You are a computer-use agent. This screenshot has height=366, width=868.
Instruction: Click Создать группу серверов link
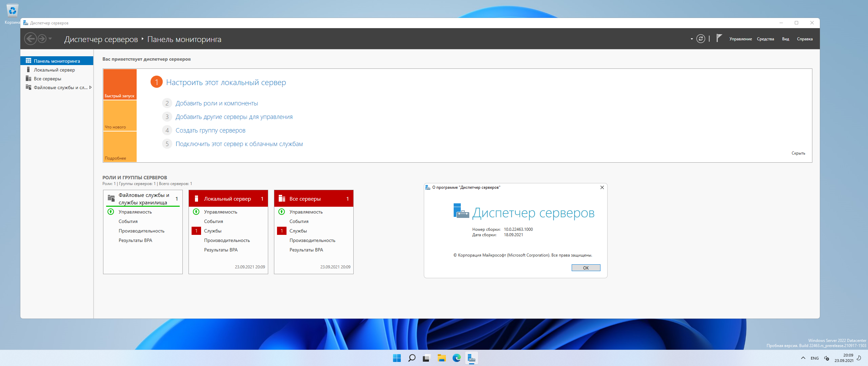coord(210,130)
